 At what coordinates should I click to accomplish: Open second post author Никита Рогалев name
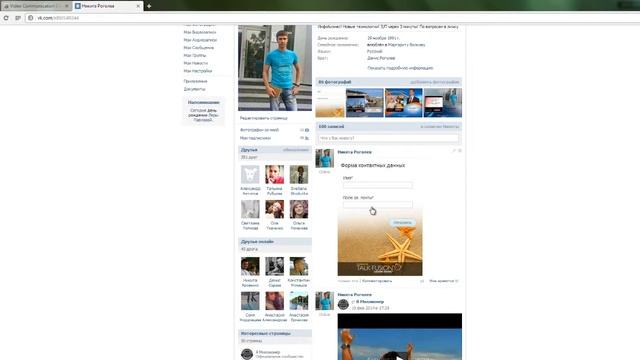click(x=354, y=295)
